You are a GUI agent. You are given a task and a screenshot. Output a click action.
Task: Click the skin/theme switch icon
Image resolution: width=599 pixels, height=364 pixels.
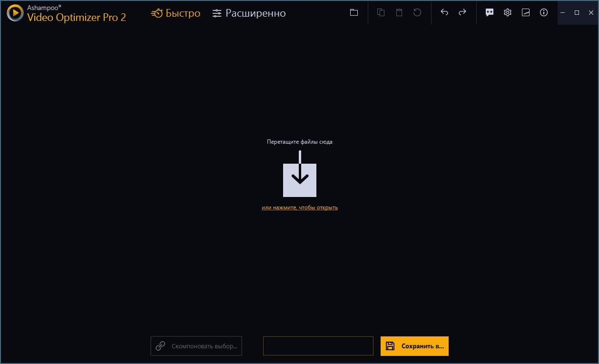pos(526,13)
